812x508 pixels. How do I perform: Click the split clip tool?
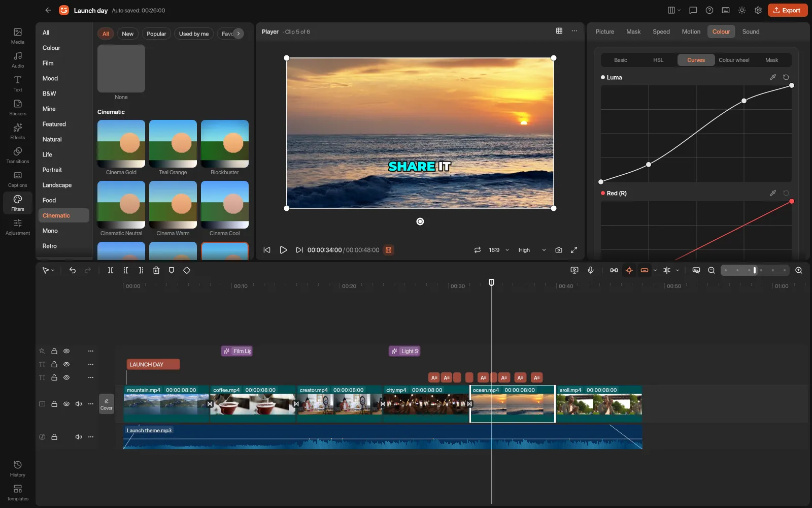[x=111, y=270]
